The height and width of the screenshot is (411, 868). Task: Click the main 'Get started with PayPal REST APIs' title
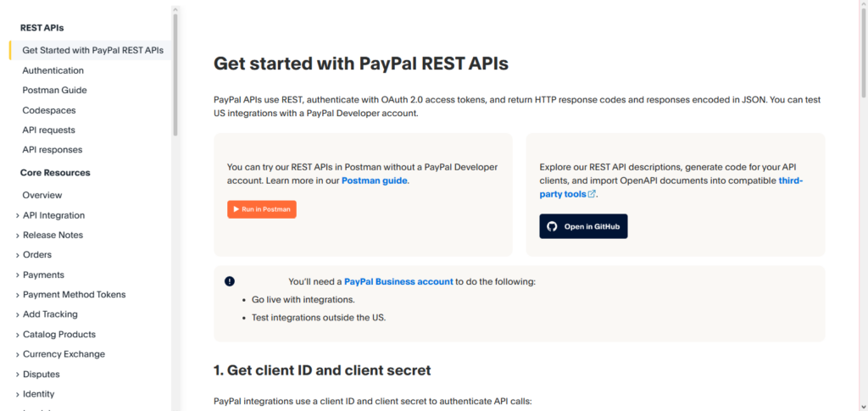(361, 64)
